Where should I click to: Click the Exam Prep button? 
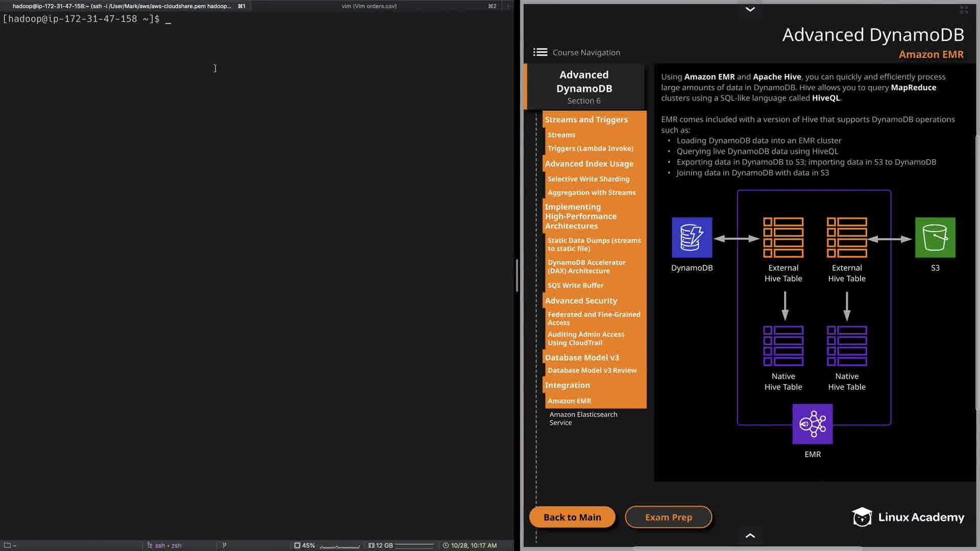[668, 517]
